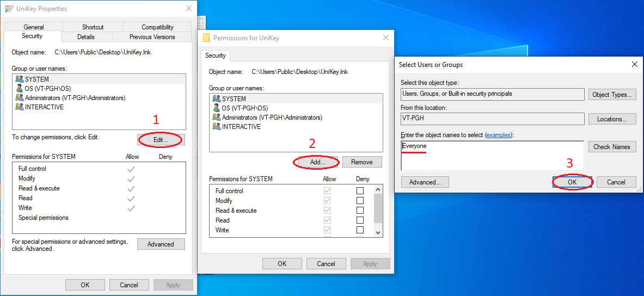Select SYSTEM icon in Permissions for UniKey list
The height and width of the screenshot is (296, 644).
(217, 98)
